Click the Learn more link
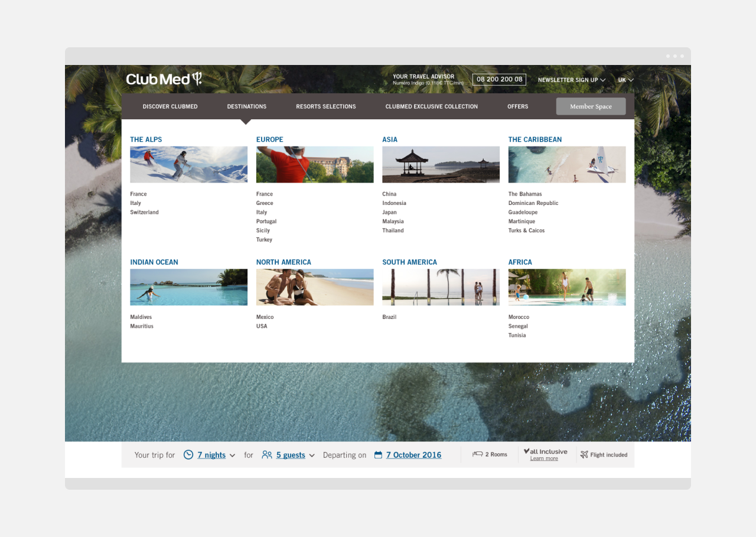The image size is (756, 537). point(544,458)
